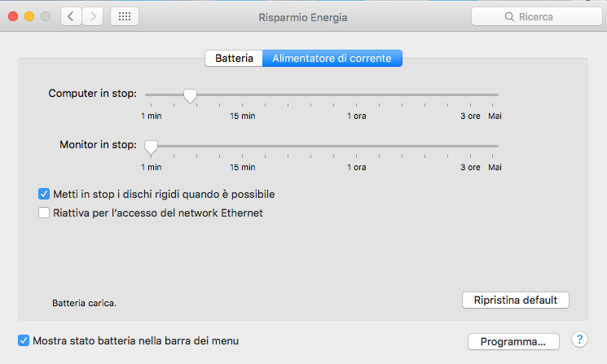Toggle "Mostra stato batteria nella barra dei menu"
The image size is (607, 364).
[x=24, y=340]
